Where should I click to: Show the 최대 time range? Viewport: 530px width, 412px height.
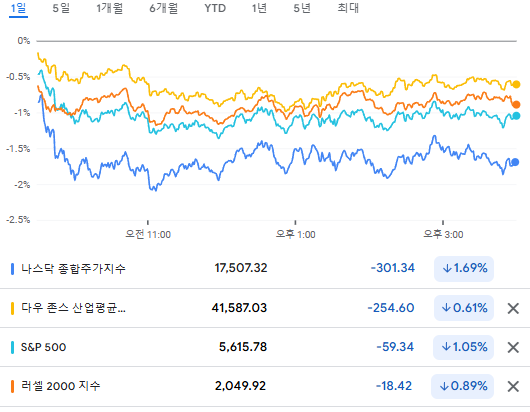click(x=348, y=8)
